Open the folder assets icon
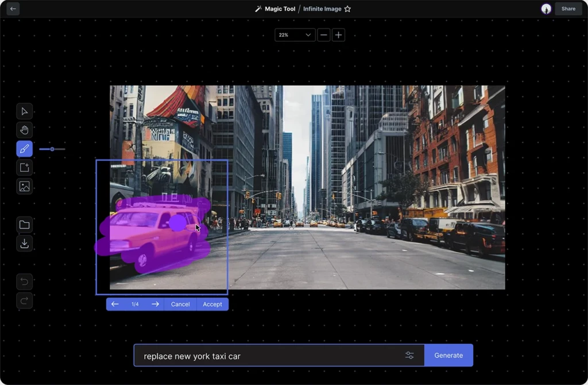Viewport: 588px width, 385px height. point(24,224)
